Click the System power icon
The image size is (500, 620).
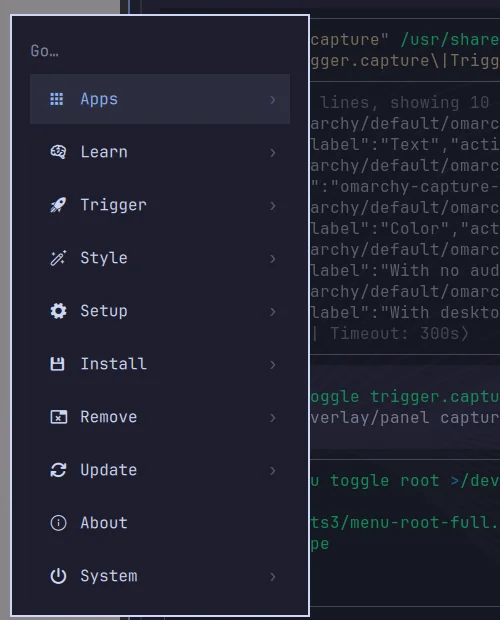[58, 576]
